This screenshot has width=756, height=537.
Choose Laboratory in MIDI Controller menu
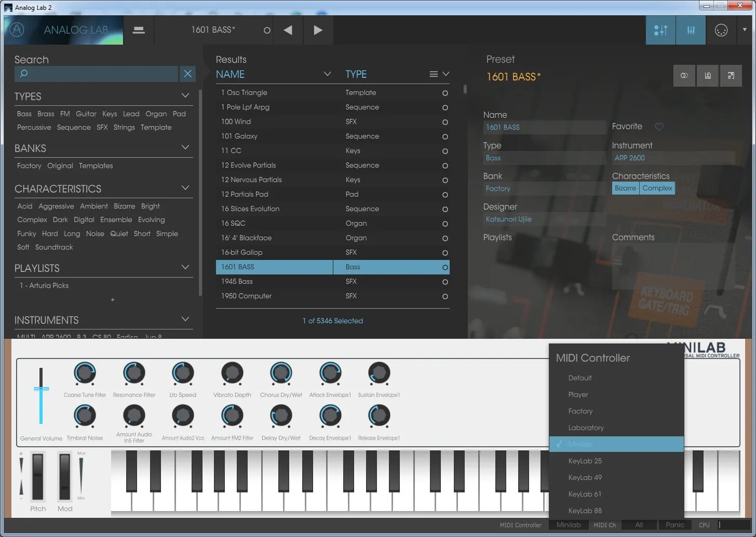pyautogui.click(x=616, y=428)
